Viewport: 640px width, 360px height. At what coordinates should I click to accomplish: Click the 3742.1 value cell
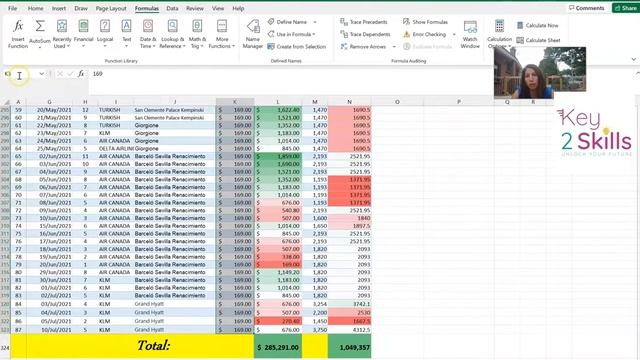(x=349, y=304)
